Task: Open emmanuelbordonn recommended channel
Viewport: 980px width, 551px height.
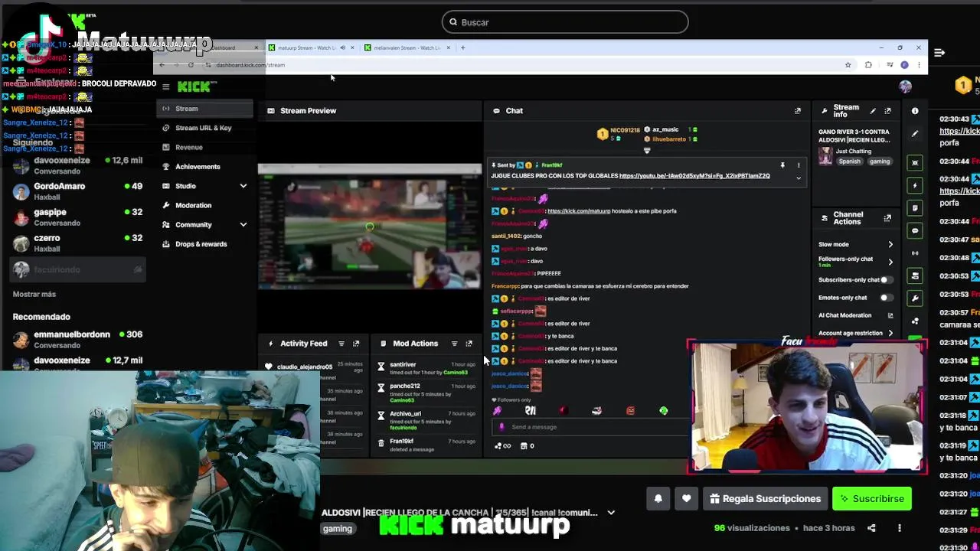Action: click(x=77, y=340)
